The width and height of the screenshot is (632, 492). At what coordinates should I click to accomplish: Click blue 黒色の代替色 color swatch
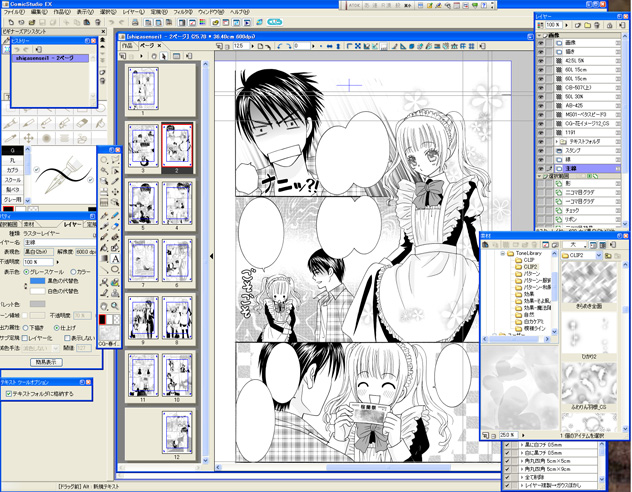pos(37,281)
